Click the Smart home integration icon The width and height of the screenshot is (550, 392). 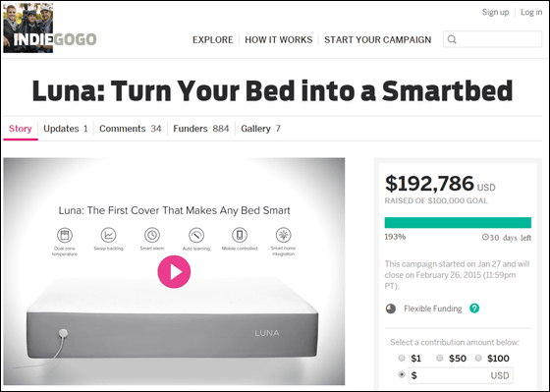click(x=284, y=235)
